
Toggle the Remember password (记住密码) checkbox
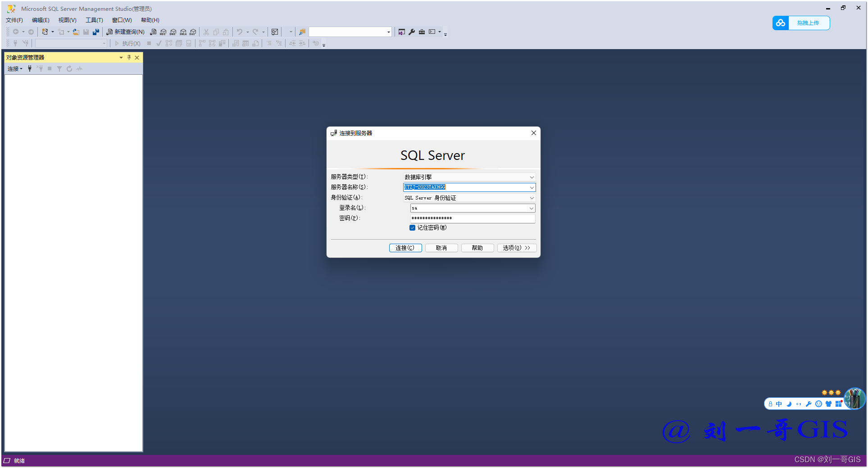coord(412,228)
